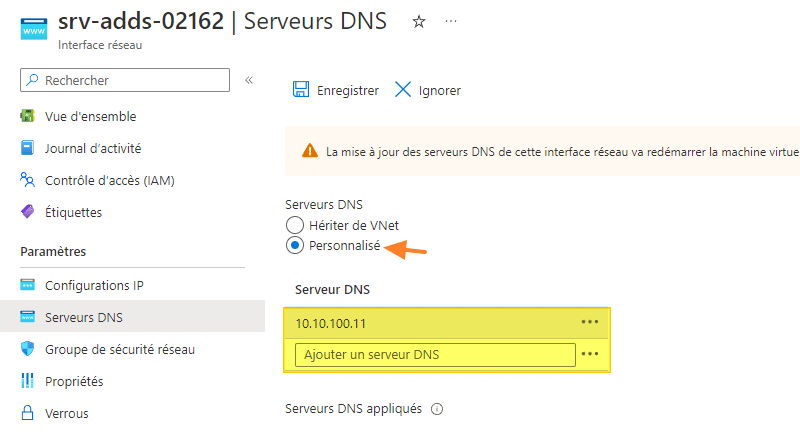The height and width of the screenshot is (432, 800).
Task: Click the Interface réseau subtitle
Action: 100,45
